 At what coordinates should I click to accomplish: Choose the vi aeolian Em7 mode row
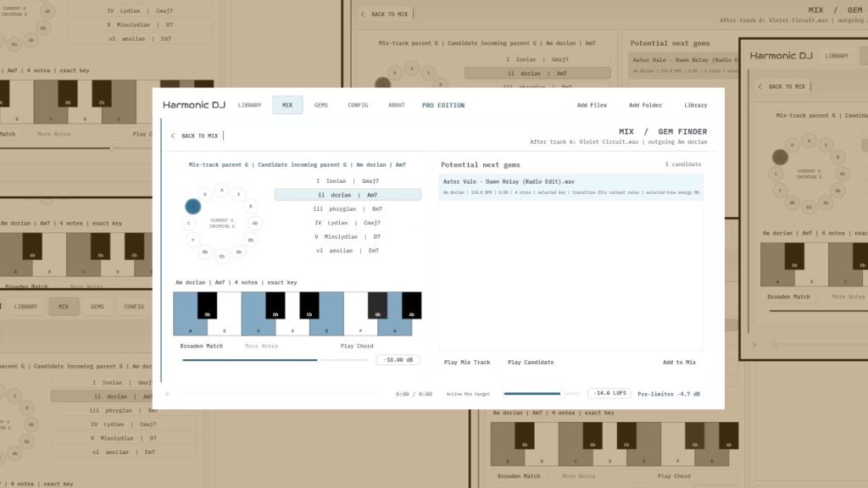coord(348,250)
